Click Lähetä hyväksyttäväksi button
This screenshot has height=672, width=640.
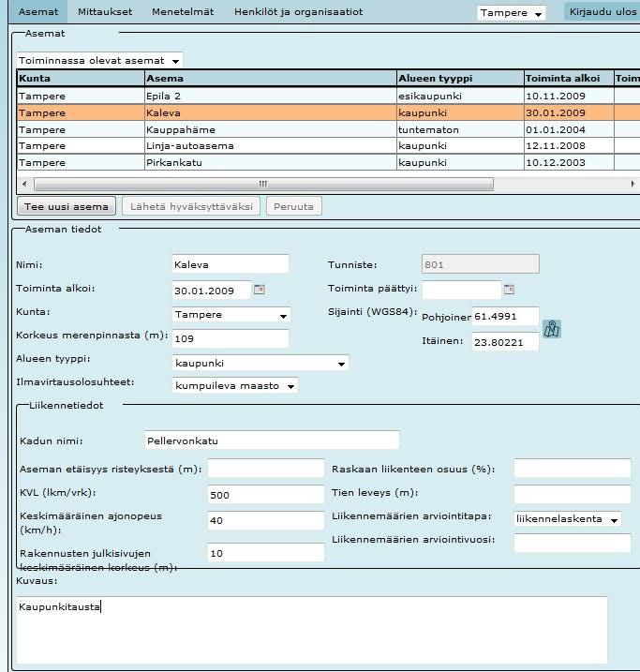[191, 206]
